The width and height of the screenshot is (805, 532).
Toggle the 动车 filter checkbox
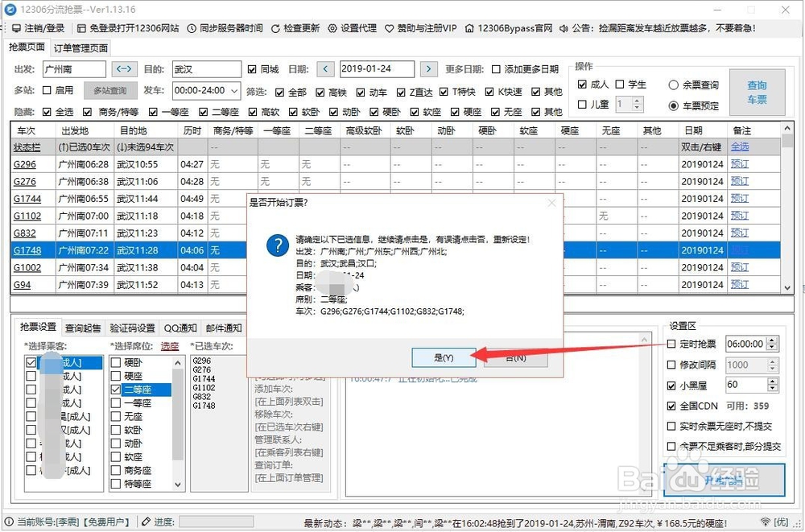point(361,93)
